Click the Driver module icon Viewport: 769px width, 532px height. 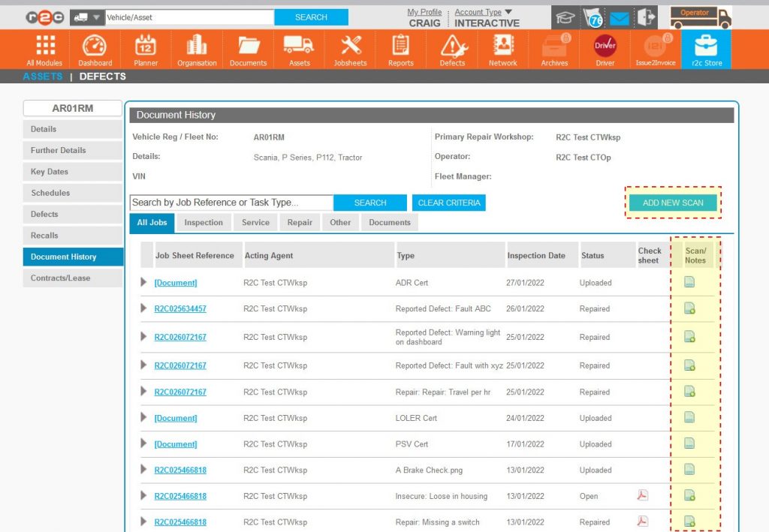(x=605, y=47)
